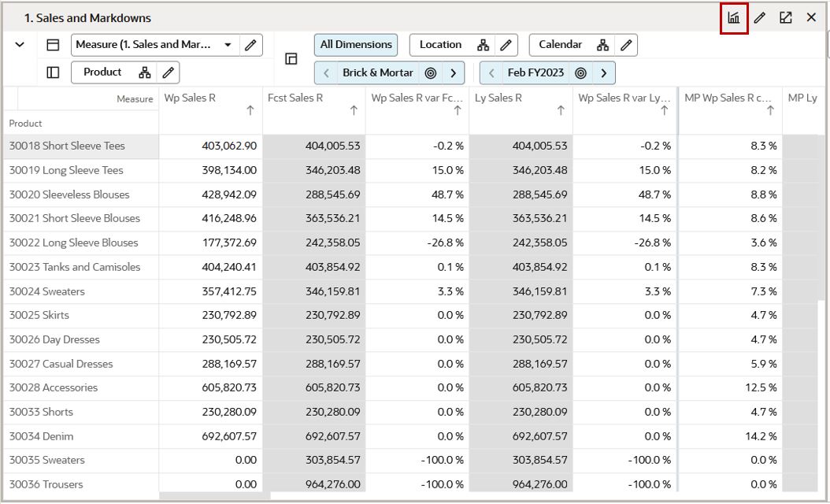Go to next location after Brick & Mortar
The image size is (830, 504).
pyautogui.click(x=454, y=73)
